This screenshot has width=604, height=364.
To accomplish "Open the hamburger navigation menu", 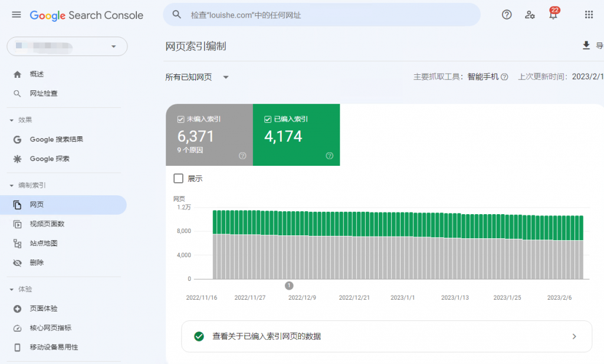I will [16, 15].
